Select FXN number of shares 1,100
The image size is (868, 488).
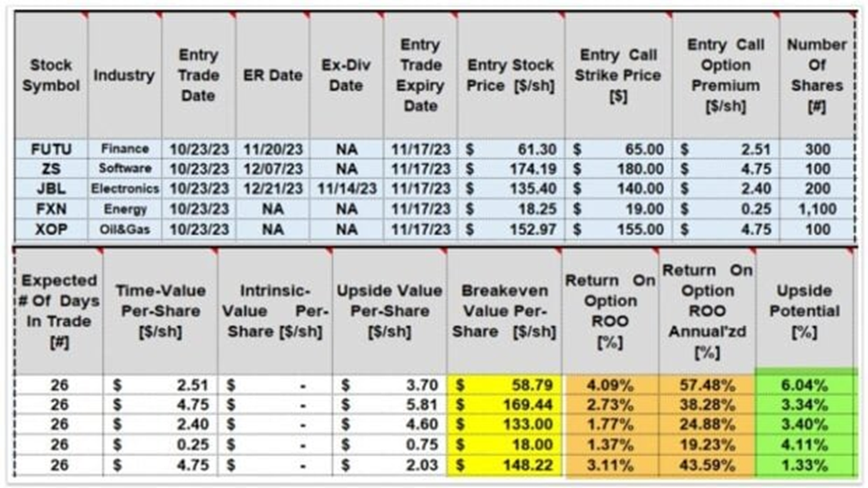click(817, 210)
